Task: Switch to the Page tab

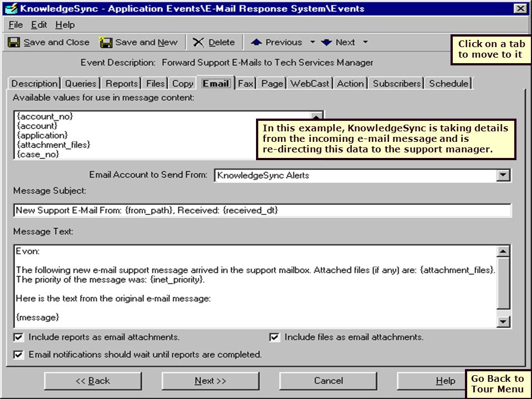Action: pos(272,84)
